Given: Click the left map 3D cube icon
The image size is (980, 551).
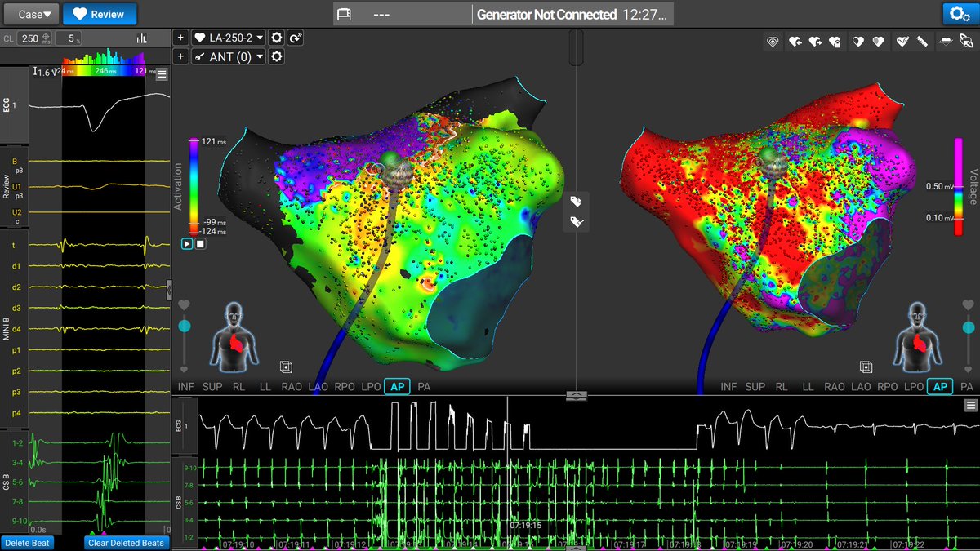Looking at the screenshot, I should (x=286, y=367).
